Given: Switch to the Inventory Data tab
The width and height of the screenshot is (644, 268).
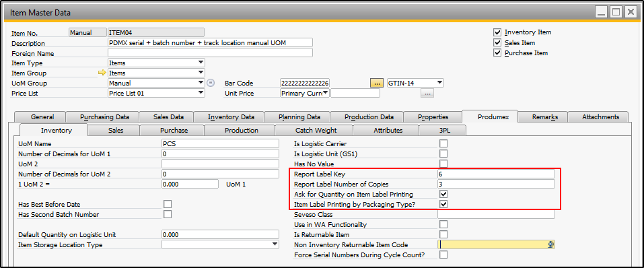Looking at the screenshot, I should [x=231, y=116].
